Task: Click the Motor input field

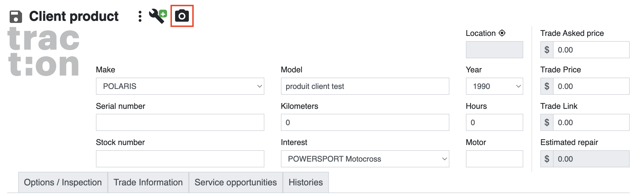Action: [x=494, y=159]
